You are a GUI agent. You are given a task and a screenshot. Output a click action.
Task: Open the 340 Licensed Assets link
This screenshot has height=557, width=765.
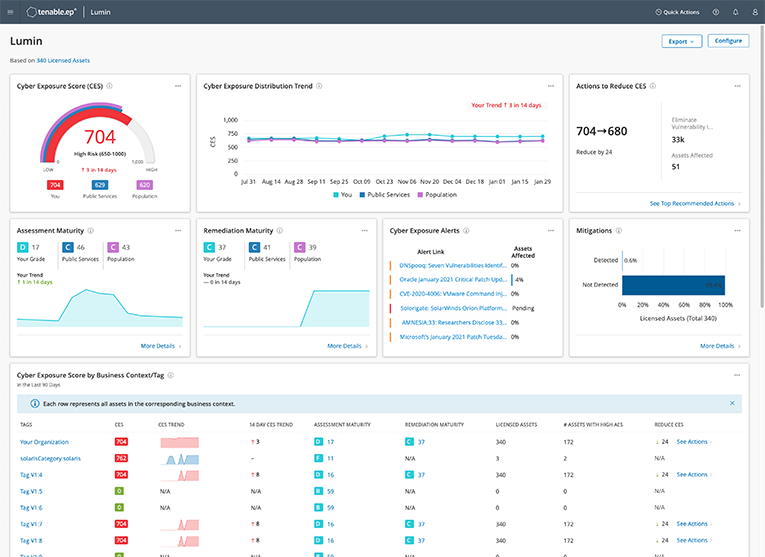coord(63,60)
